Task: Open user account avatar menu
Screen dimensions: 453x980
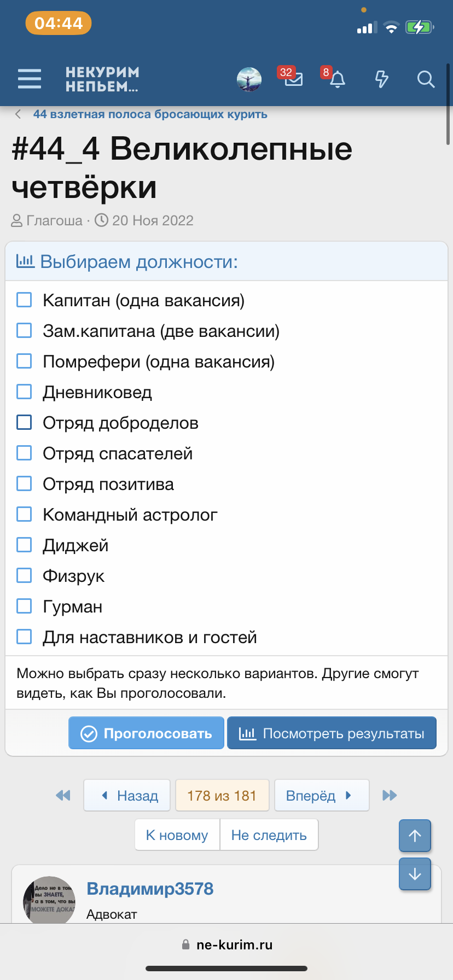Action: (x=249, y=79)
